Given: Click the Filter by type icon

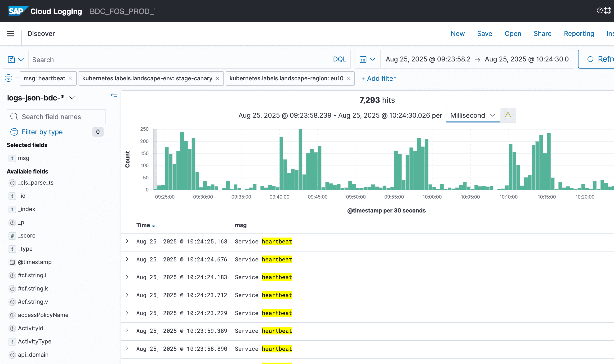Looking at the screenshot, I should (14, 132).
